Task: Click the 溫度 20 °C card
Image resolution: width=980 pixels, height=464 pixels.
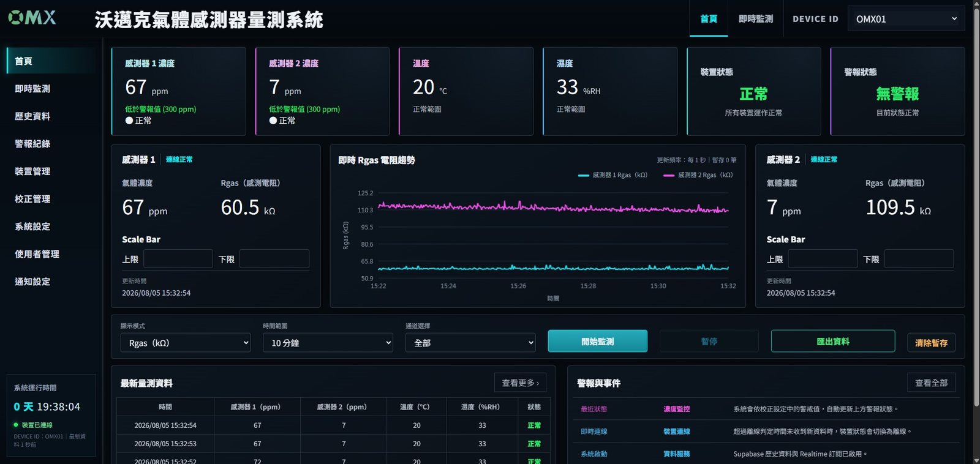Action: (466, 91)
